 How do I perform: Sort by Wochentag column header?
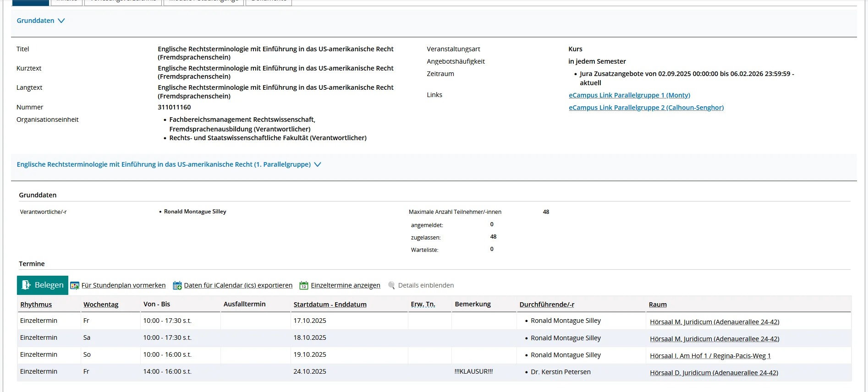coord(101,305)
